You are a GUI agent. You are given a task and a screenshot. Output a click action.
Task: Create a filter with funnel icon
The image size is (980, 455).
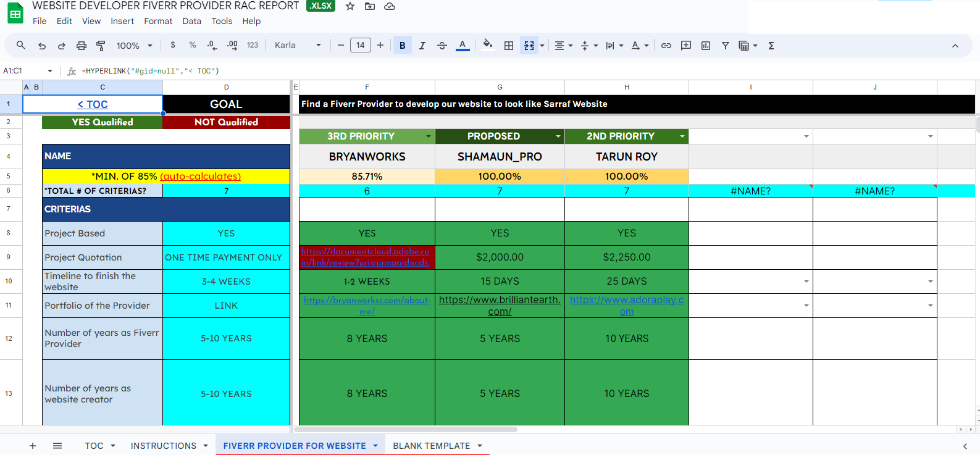point(726,46)
